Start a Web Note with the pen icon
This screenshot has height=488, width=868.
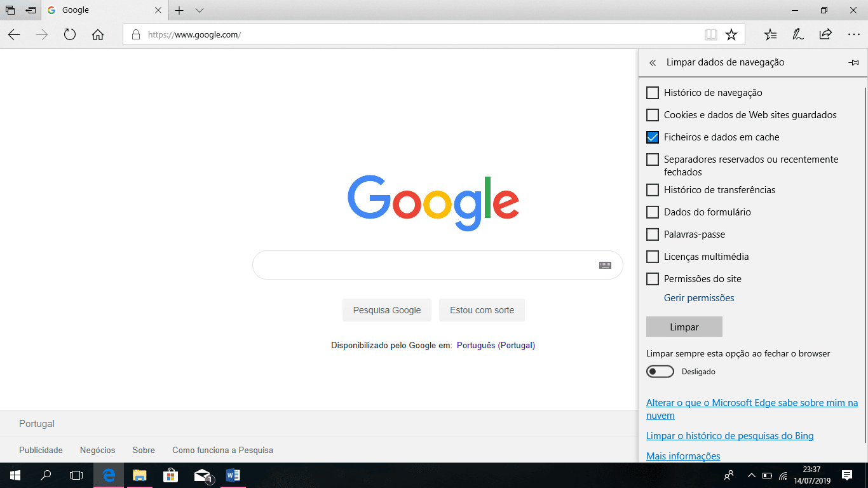click(798, 34)
